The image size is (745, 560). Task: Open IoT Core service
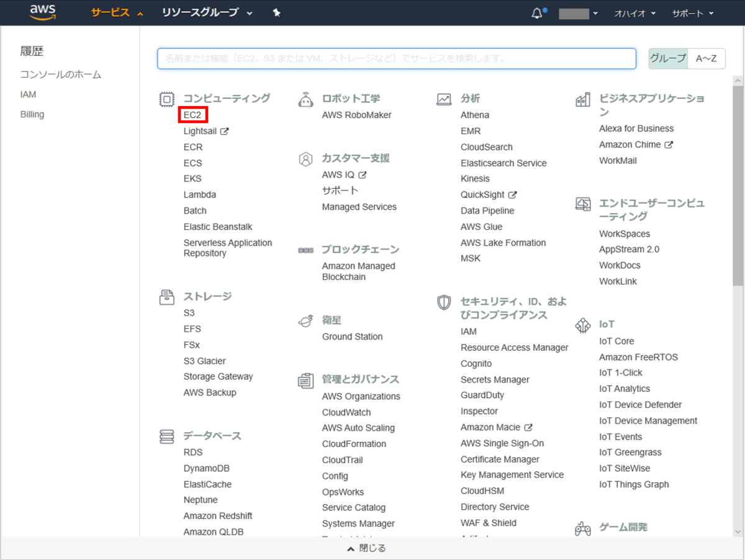616,341
